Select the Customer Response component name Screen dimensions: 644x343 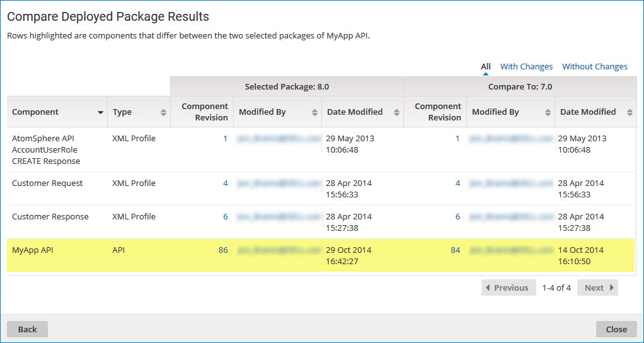coord(50,216)
